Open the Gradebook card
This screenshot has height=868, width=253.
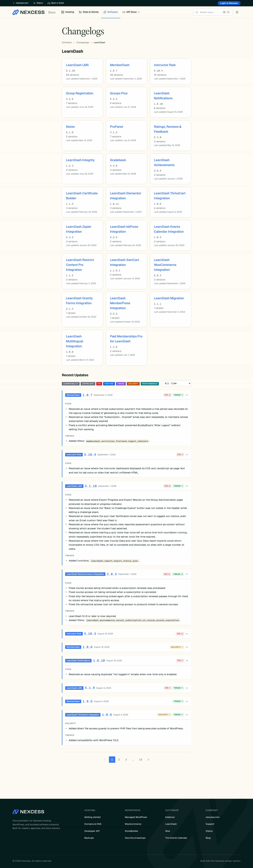coord(126,169)
